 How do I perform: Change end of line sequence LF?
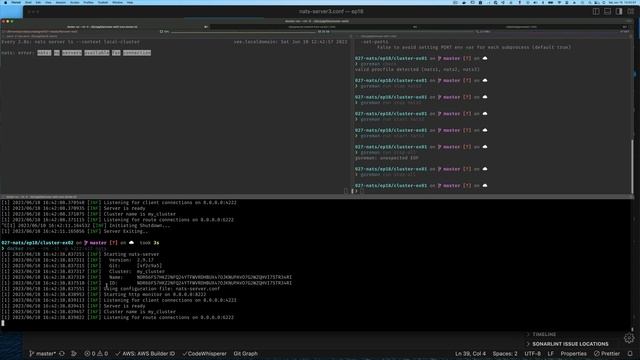coord(551,353)
